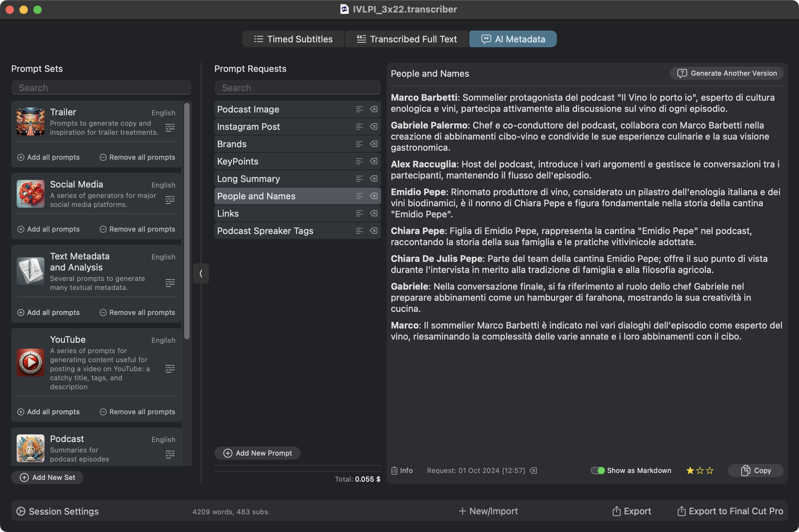This screenshot has width=799, height=532.
Task: Click the Trailer set prompt list icon
Action: 170,128
